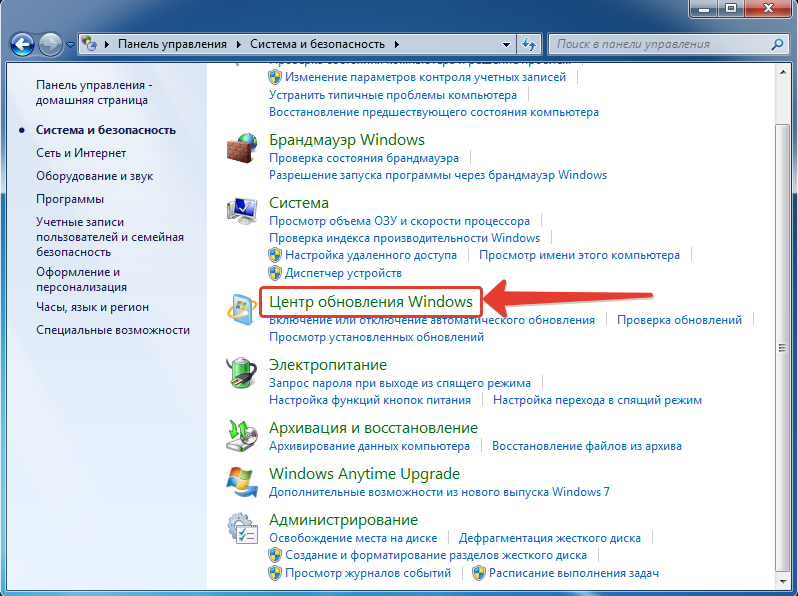798x596 pixels.
Task: Click the Электропитание battery icon
Action: click(241, 372)
